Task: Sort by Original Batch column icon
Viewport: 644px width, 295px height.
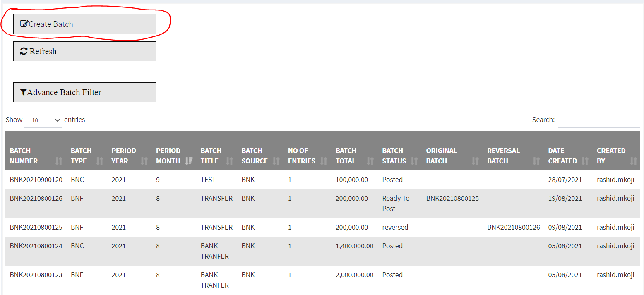Action: point(475,161)
